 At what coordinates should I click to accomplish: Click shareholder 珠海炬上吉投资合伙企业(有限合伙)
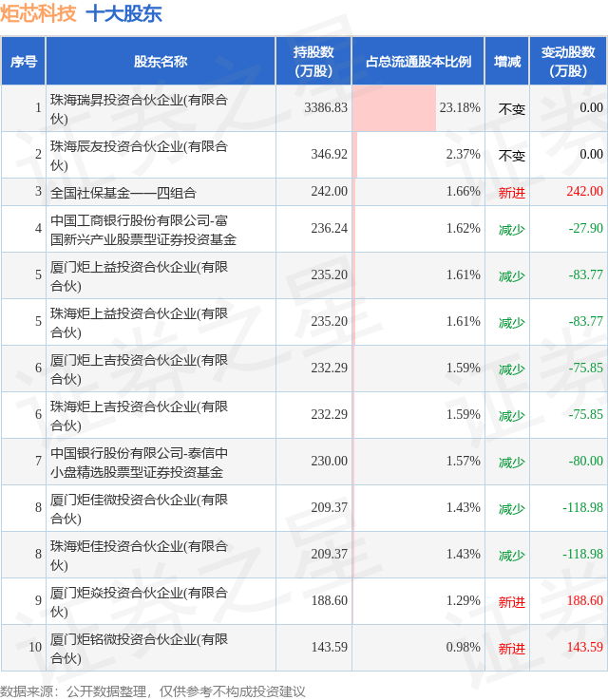pos(139,415)
